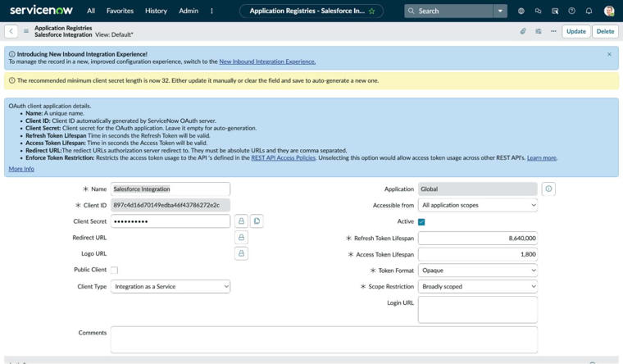
Task: Click the Comments text area
Action: (x=324, y=339)
